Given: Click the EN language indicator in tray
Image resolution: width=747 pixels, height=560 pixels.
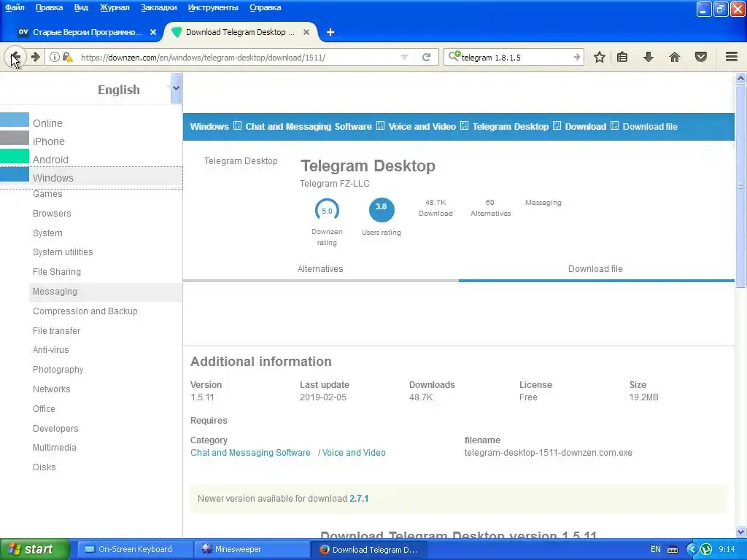Looking at the screenshot, I should (656, 549).
